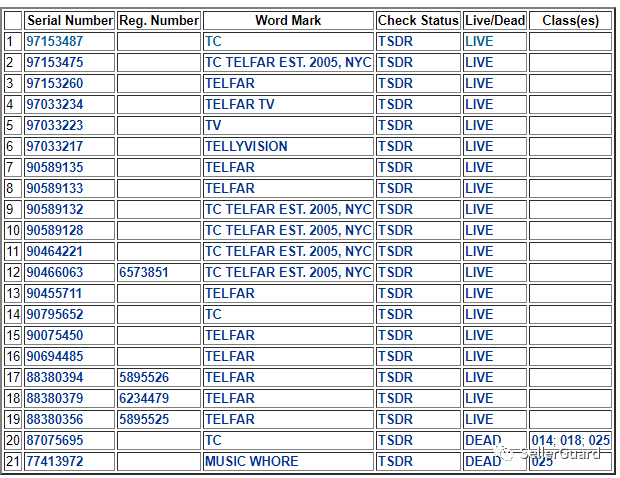Click the Class(es) column header

(x=571, y=20)
